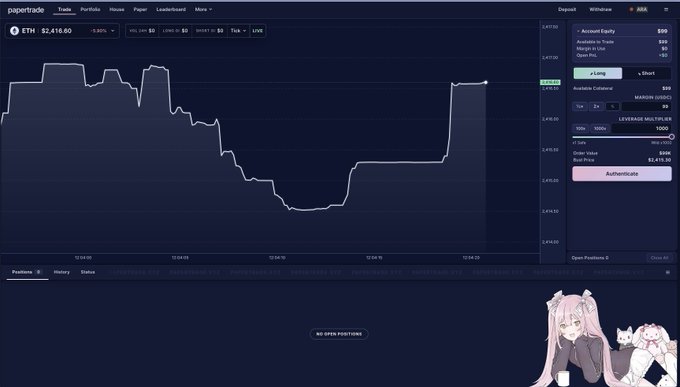Select the Short position side
The height and width of the screenshot is (387, 680).
[646, 73]
